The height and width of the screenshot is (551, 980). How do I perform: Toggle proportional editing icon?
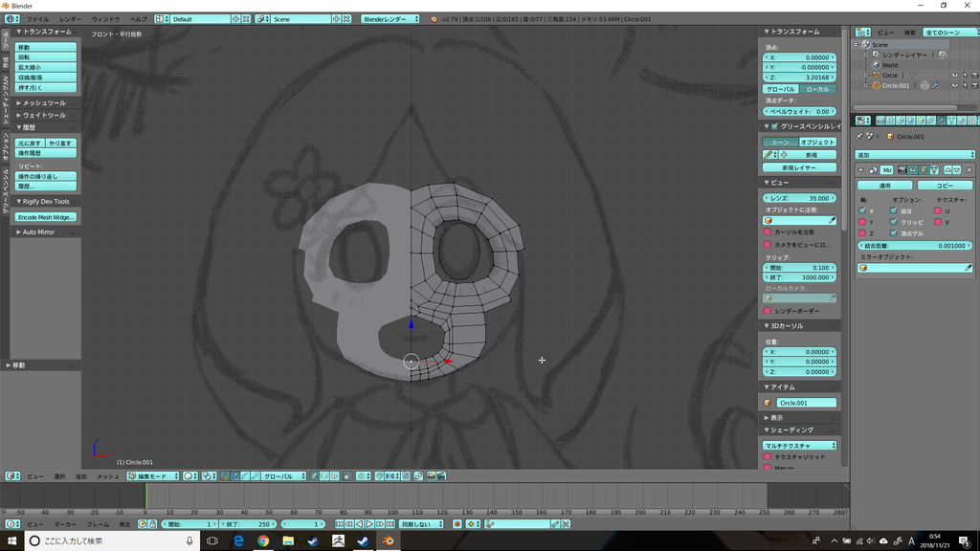point(363,476)
